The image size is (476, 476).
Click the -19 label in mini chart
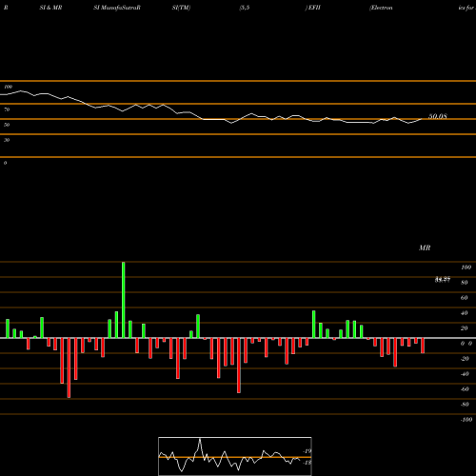[x=307, y=451]
